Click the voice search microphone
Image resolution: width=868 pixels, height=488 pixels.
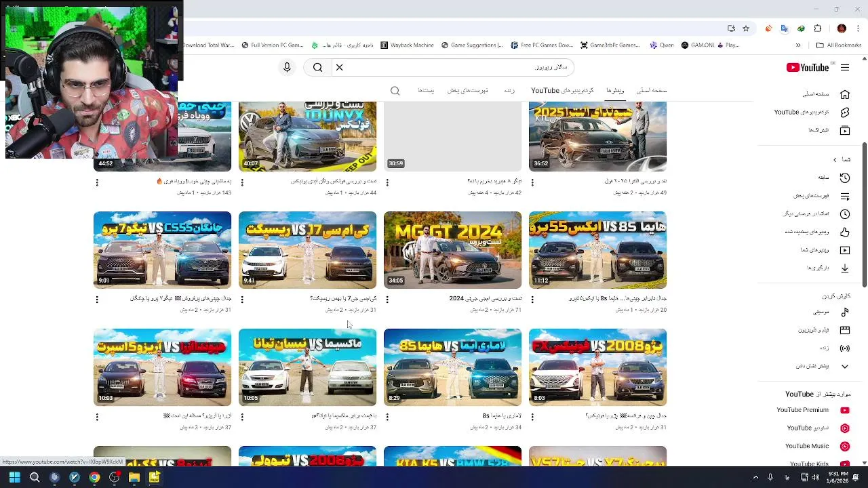[x=287, y=68]
